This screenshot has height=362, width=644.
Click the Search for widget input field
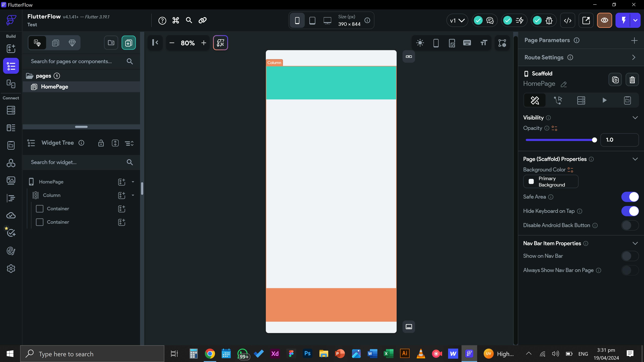[x=75, y=162]
